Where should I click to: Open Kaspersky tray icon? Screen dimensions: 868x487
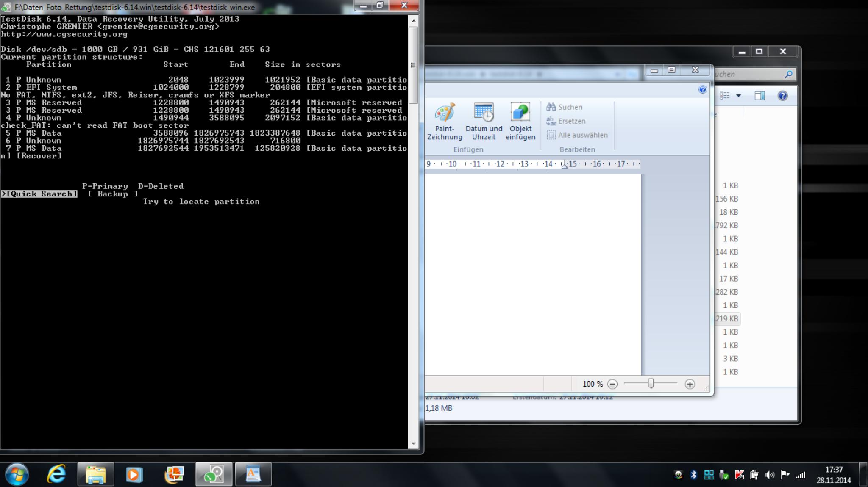tap(739, 475)
